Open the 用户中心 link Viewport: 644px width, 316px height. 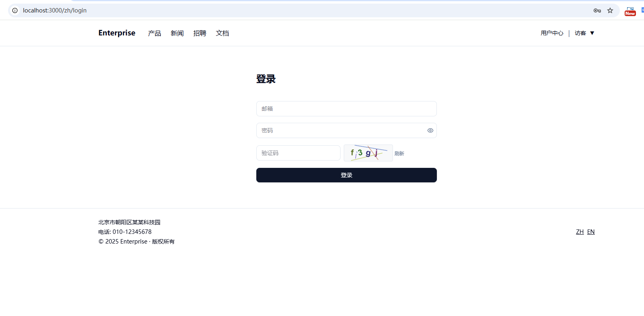coord(552,33)
